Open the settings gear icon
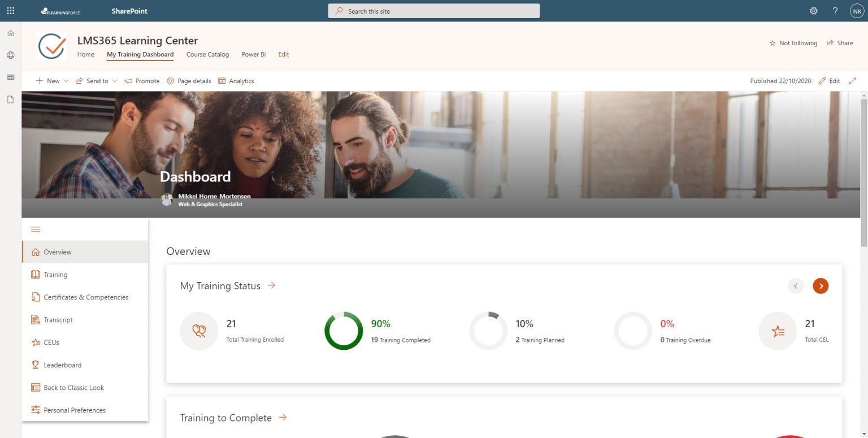The image size is (868, 438). (814, 11)
